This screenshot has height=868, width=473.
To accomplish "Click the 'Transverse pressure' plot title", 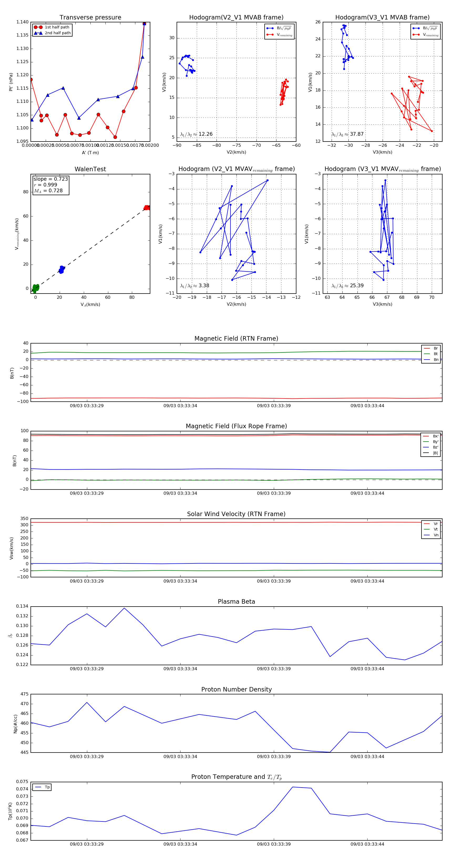I will pyautogui.click(x=90, y=18).
